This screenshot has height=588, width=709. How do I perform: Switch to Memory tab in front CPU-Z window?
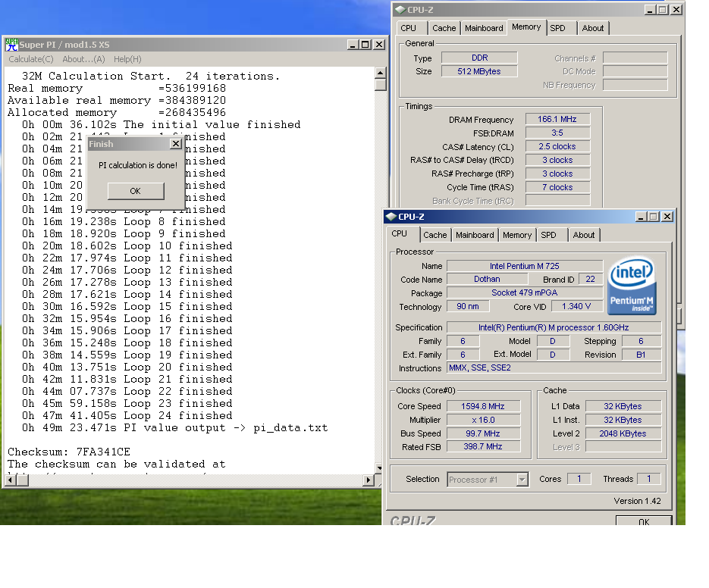517,235
